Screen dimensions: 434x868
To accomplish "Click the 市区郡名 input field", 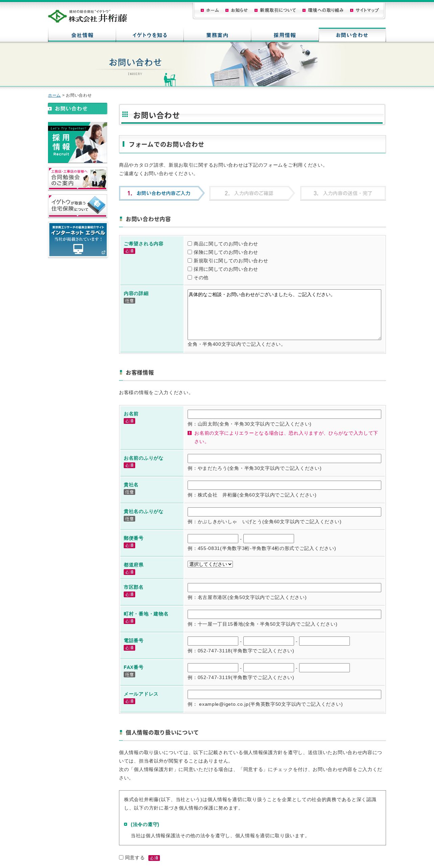I will [284, 588].
